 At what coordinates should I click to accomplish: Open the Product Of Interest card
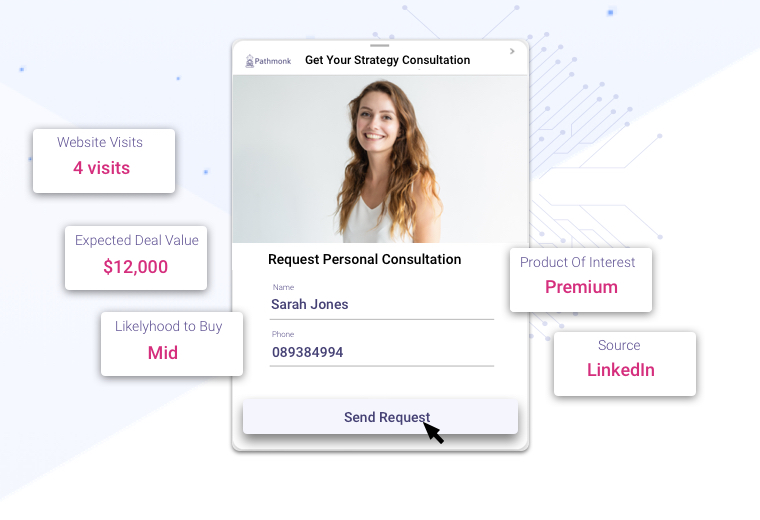581,280
